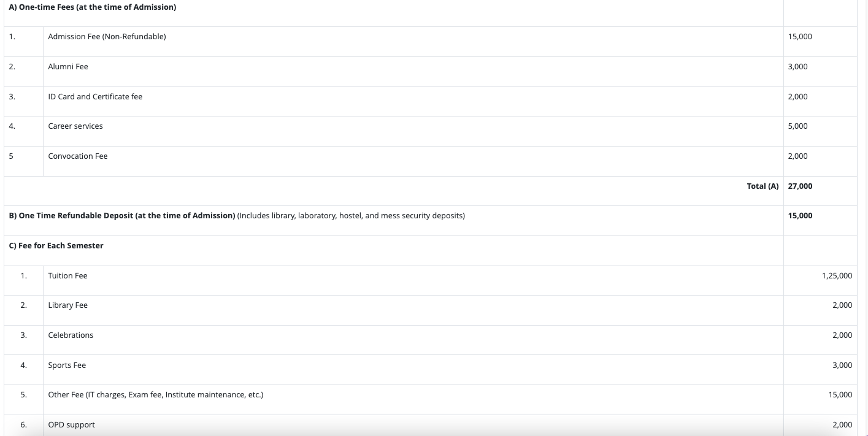Click the One Time Refundable Deposit heading
Viewport: 868px width, 436px height.
point(123,216)
